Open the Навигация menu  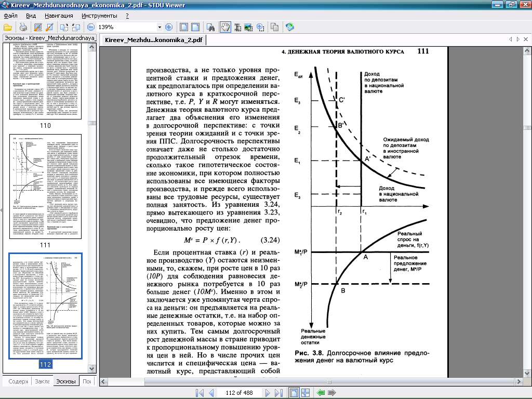pyautogui.click(x=59, y=16)
